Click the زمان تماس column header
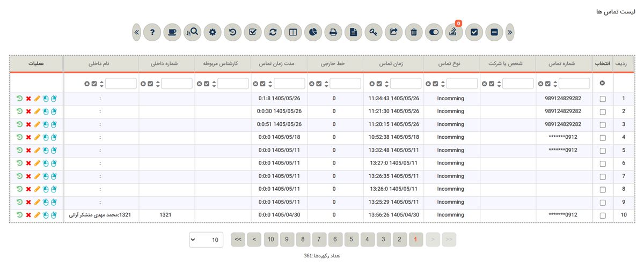 click(x=393, y=63)
